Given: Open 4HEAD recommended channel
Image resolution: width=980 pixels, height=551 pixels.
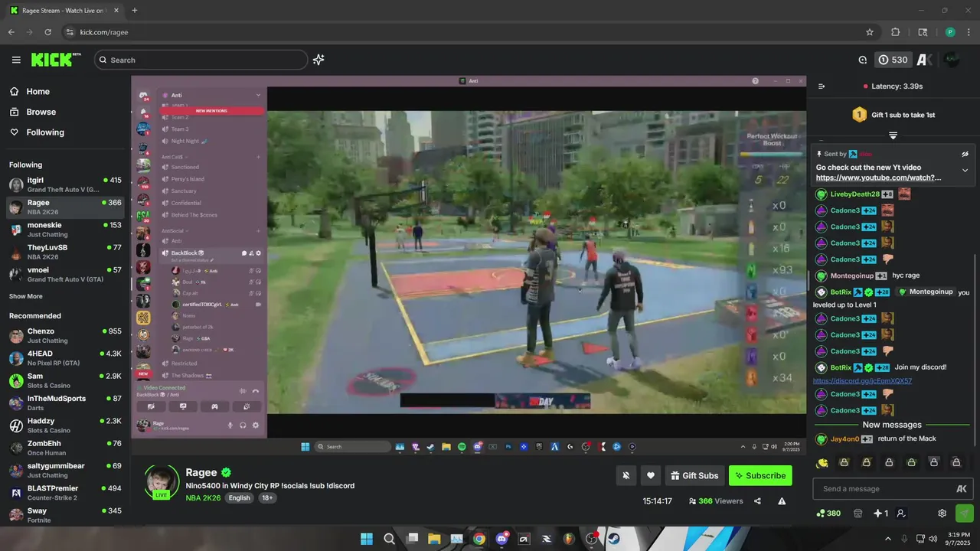Looking at the screenshot, I should pos(65,357).
